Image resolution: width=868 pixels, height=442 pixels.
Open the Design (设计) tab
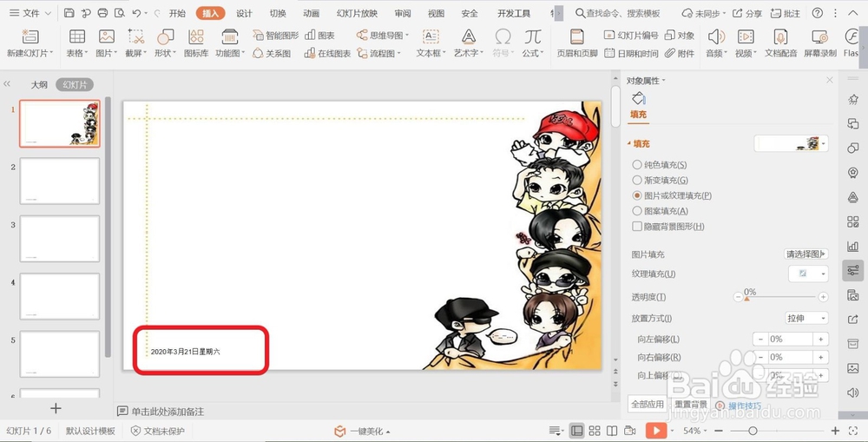point(244,13)
